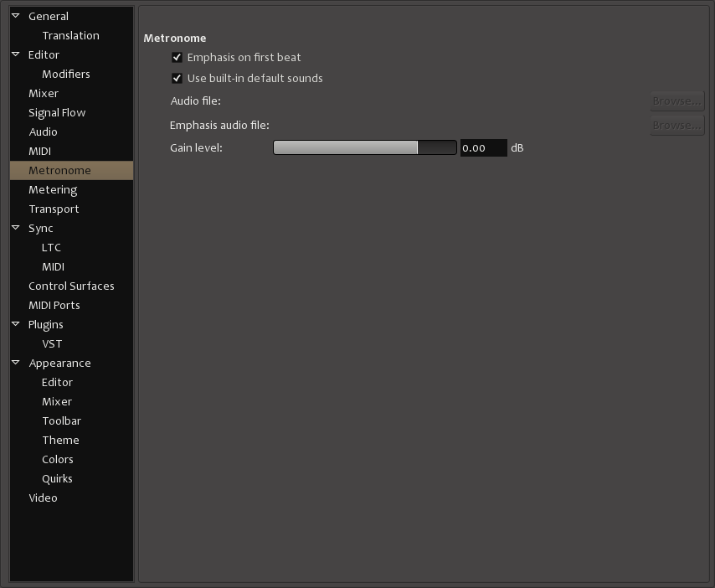Open the Metering preferences page
Image resolution: width=715 pixels, height=588 pixels.
click(x=53, y=190)
